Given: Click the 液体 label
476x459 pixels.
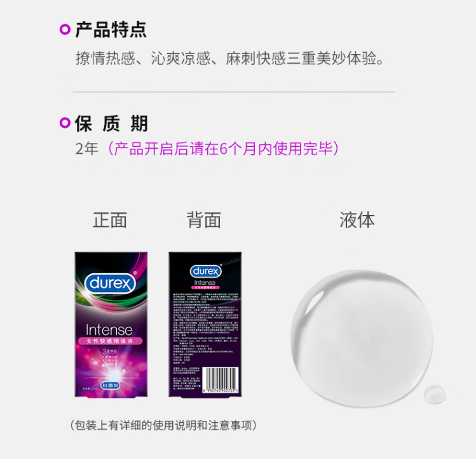Looking at the screenshot, I should [357, 220].
